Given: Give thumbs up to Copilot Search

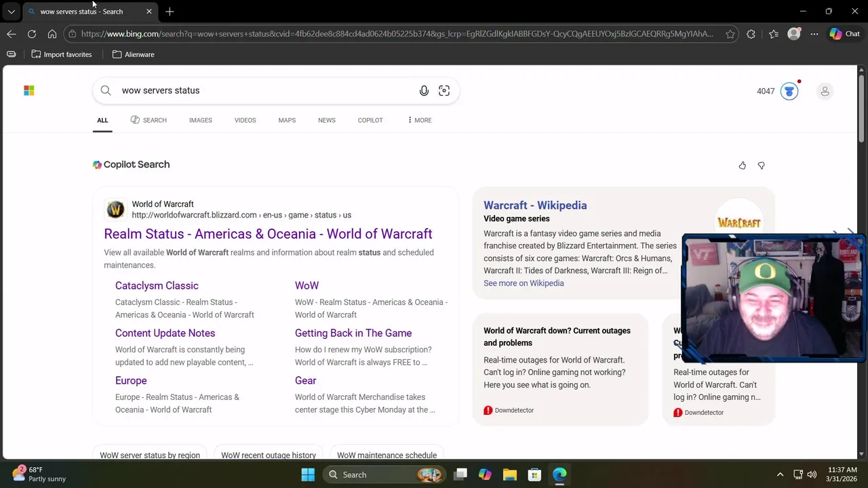Looking at the screenshot, I should [x=743, y=165].
